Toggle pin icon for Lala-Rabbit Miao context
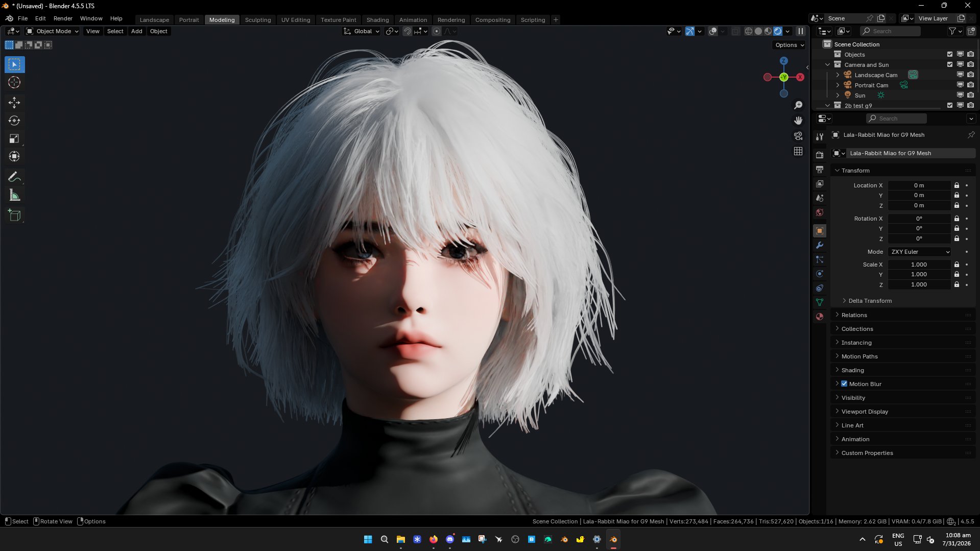This screenshot has height=551, width=980. tap(971, 135)
